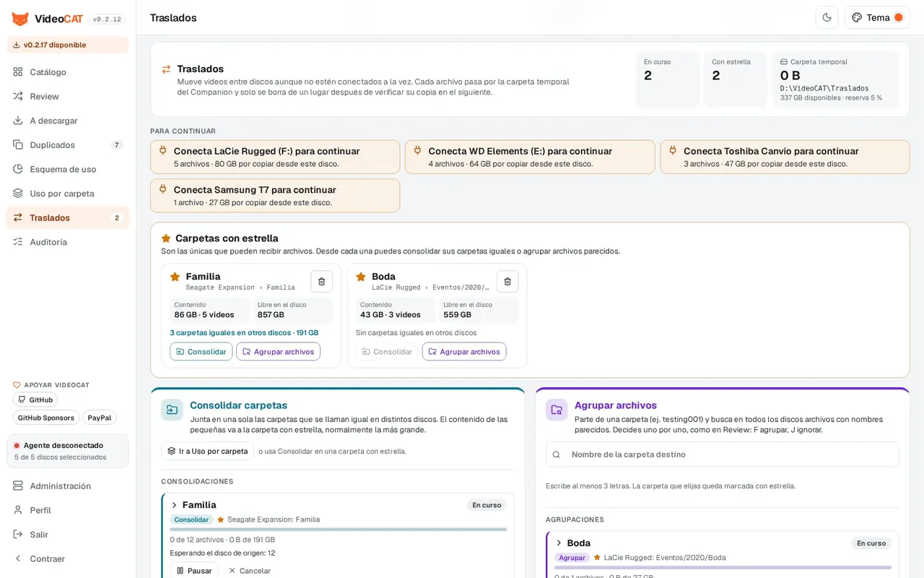Viewport: 924px width, 578px height.
Task: Click the Uso por carpeta layers icon
Action: click(x=18, y=193)
